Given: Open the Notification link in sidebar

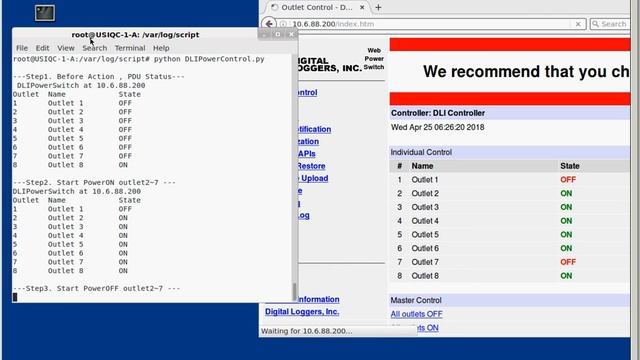Looking at the screenshot, I should point(314,129).
